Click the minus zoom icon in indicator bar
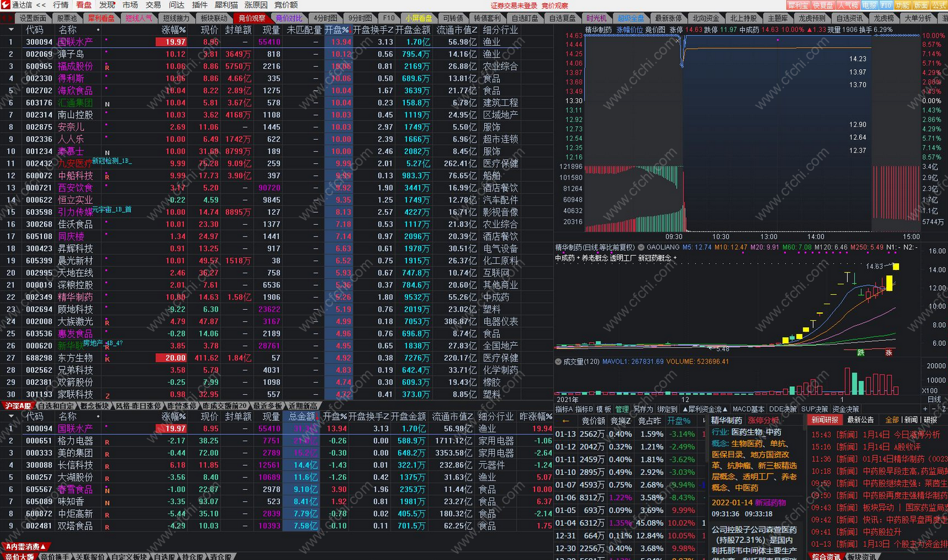 [934, 409]
